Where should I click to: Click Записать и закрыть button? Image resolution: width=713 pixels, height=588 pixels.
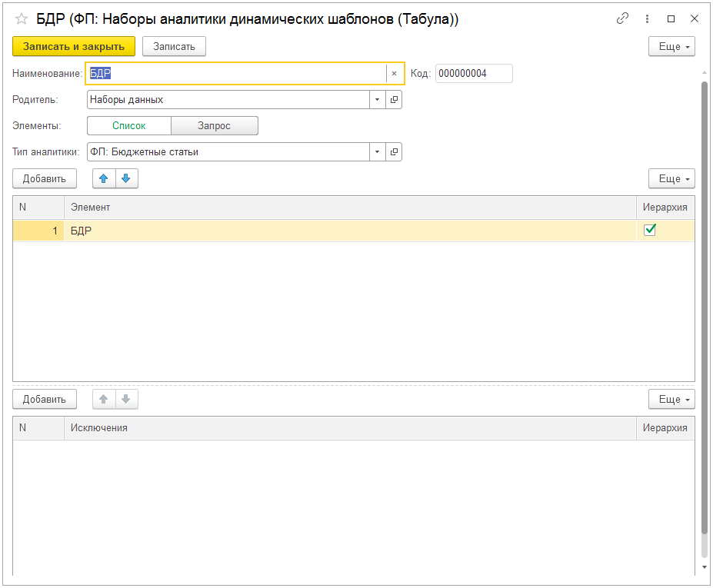(74, 46)
